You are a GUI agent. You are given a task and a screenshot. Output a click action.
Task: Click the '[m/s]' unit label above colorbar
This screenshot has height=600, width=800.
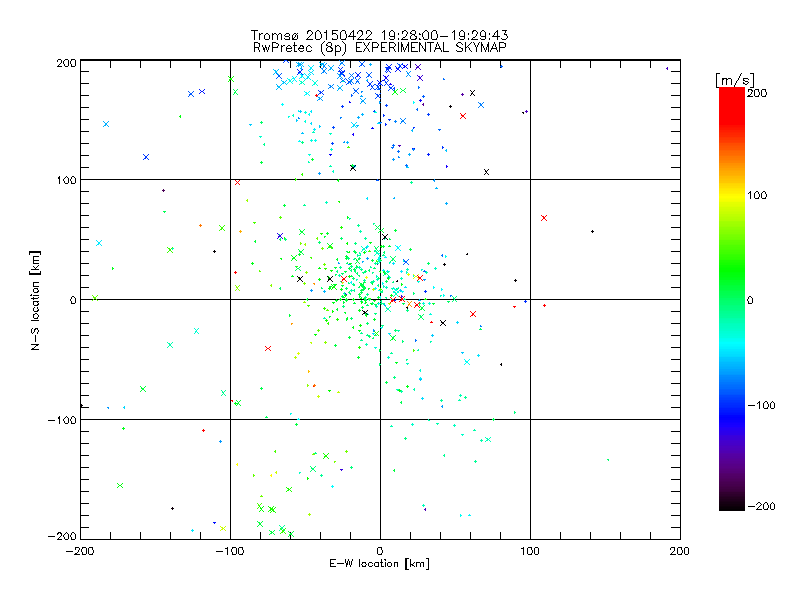(735, 80)
